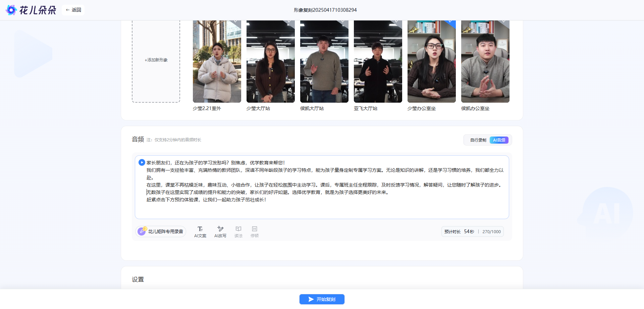The width and height of the screenshot is (644, 309).
Task: Open the AI文案 copywriting tool
Action: 200,231
